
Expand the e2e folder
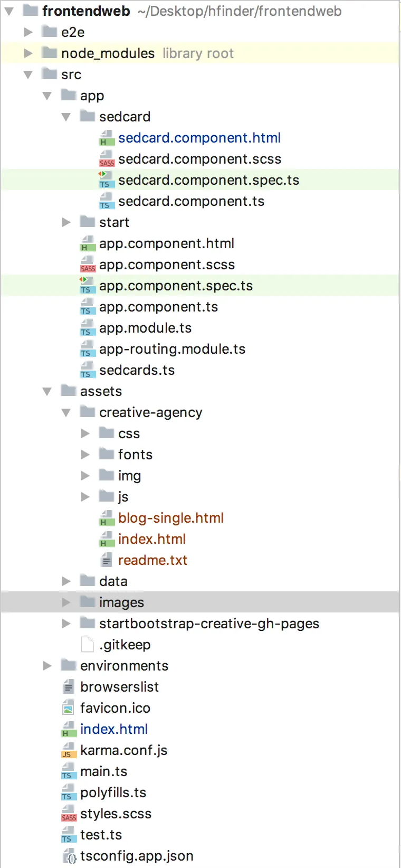pyautogui.click(x=28, y=32)
